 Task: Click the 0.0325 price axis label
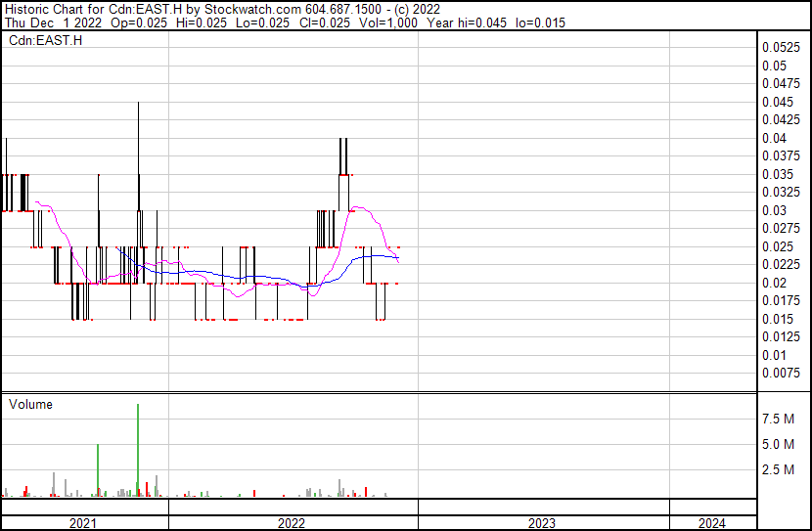(x=781, y=193)
